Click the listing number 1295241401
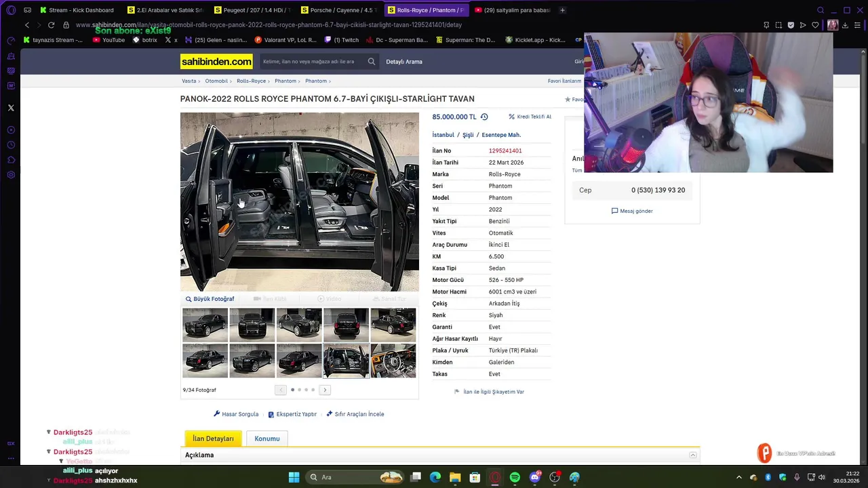 tap(505, 150)
